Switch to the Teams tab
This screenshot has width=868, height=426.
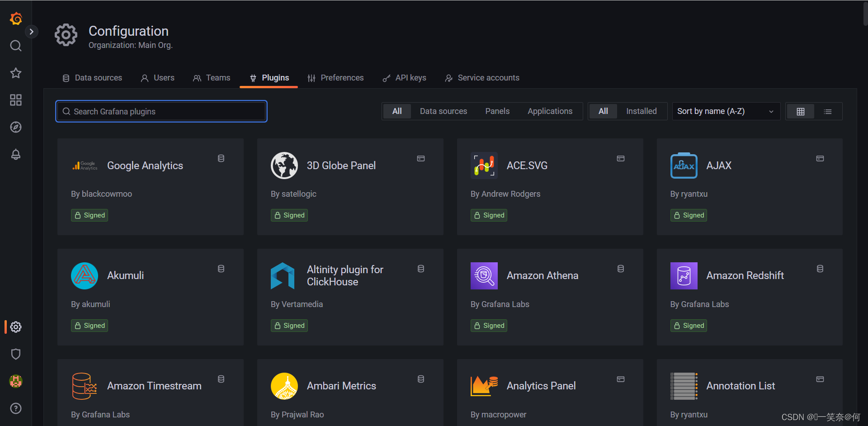[x=212, y=78]
